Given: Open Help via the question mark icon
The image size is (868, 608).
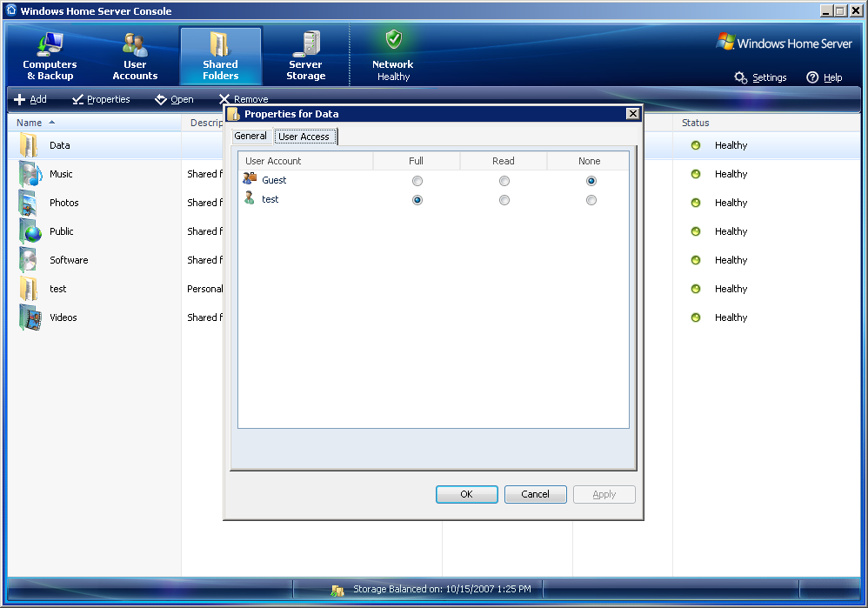Looking at the screenshot, I should pos(812,77).
